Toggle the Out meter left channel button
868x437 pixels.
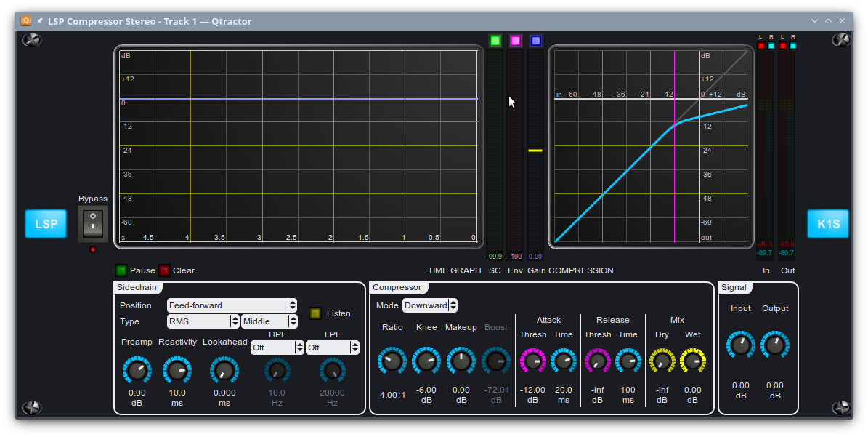782,46
